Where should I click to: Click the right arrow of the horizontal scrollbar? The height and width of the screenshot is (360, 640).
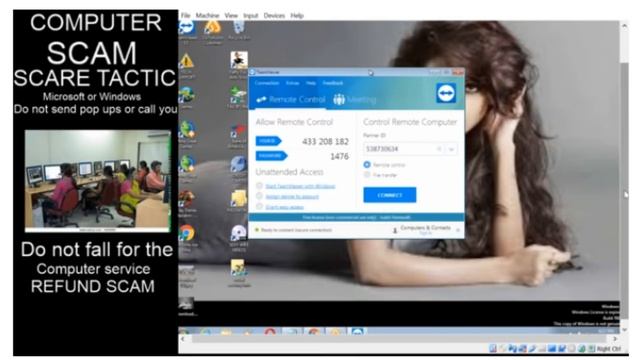coord(615,339)
